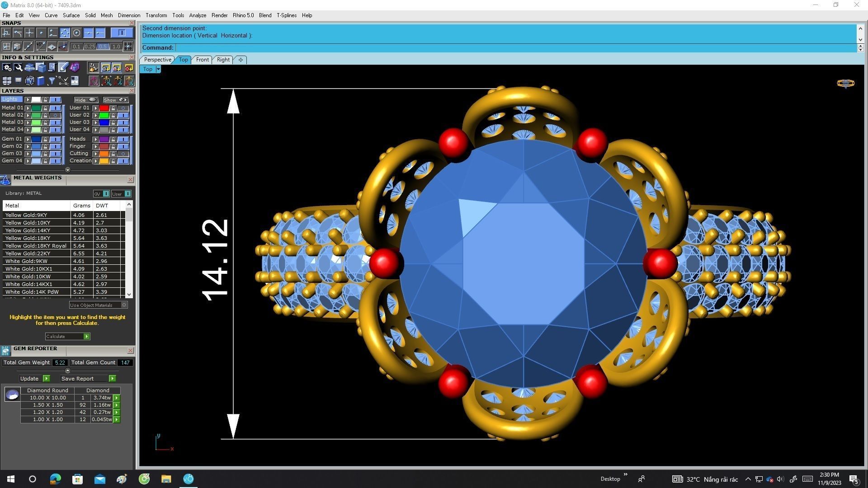The image size is (868, 488).
Task: Toggle the Center object snap icon
Action: tap(76, 33)
